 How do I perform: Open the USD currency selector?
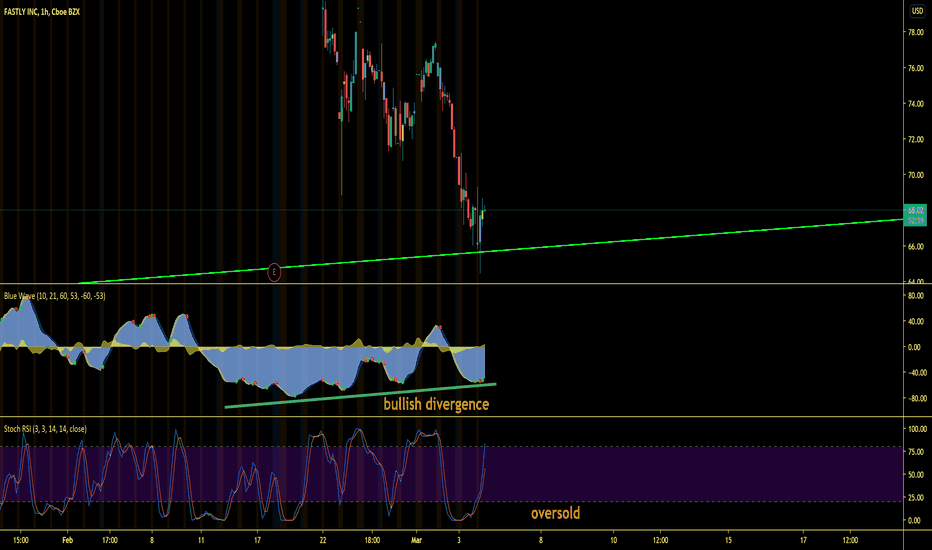917,11
